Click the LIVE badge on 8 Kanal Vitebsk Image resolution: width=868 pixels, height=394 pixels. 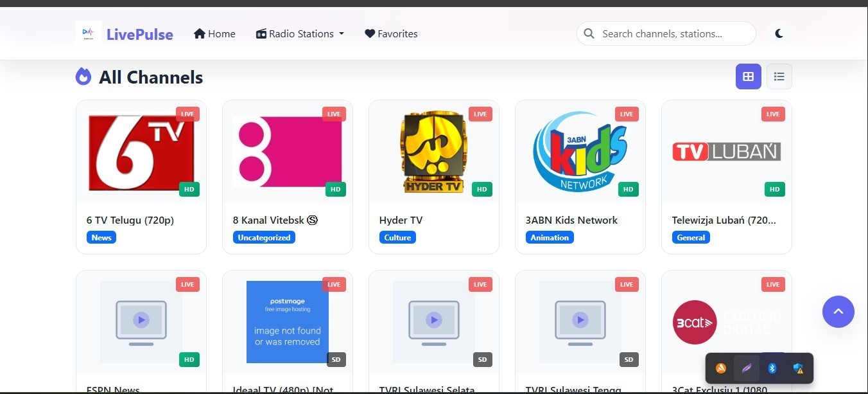click(334, 114)
